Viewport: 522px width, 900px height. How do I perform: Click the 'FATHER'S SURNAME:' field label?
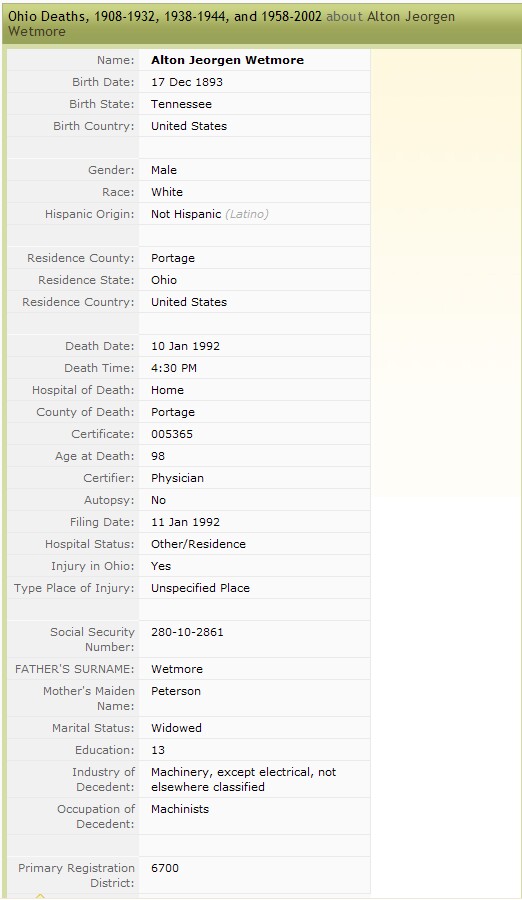point(75,669)
